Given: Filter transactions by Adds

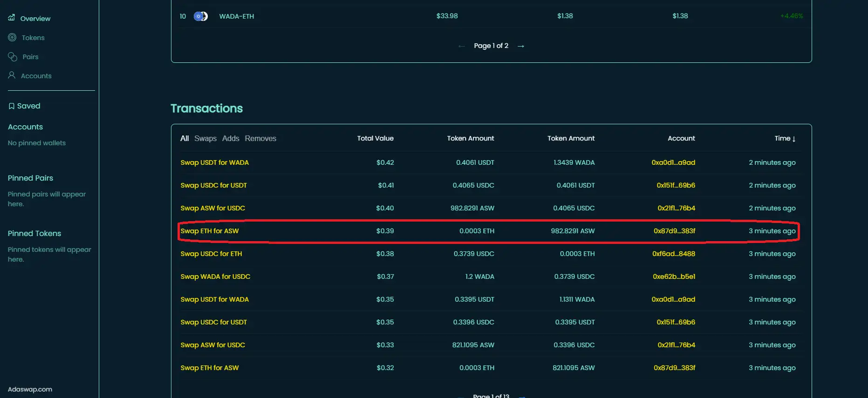Looking at the screenshot, I should click(231, 138).
